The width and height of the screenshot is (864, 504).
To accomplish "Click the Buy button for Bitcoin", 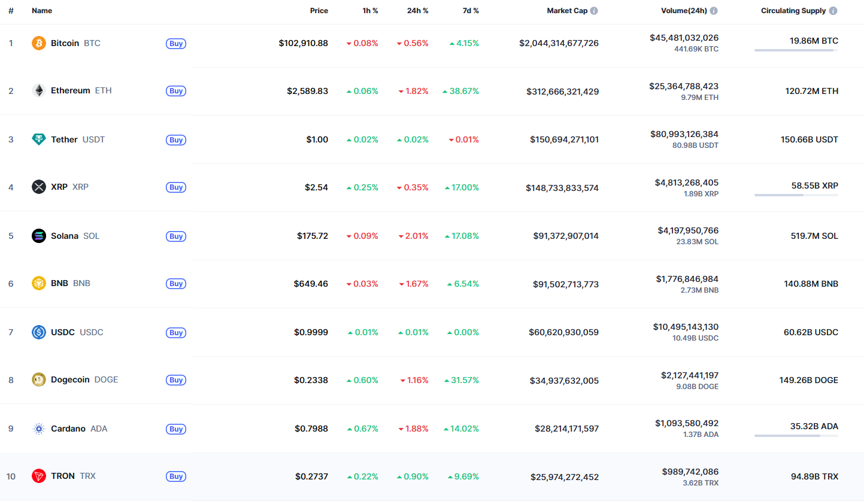I will 176,44.
